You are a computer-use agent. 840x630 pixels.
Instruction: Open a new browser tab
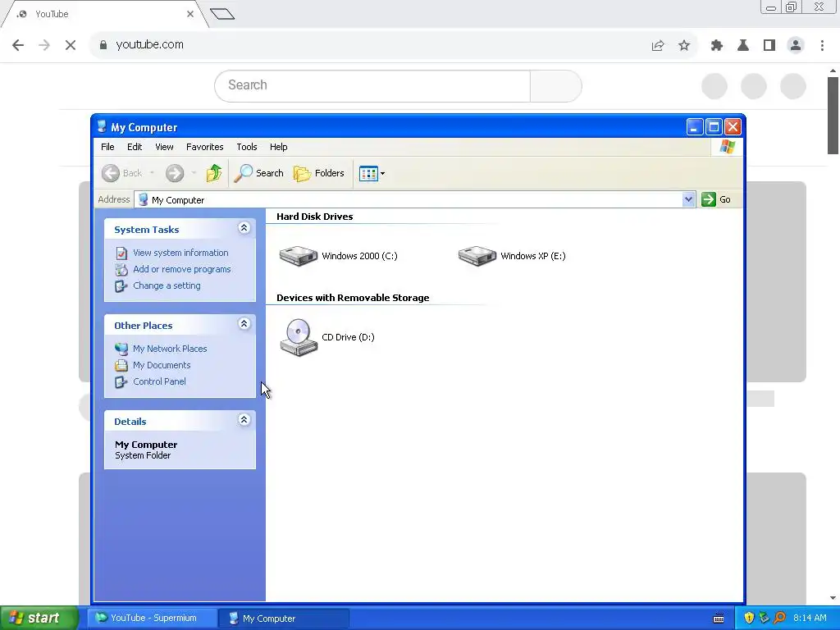click(x=222, y=14)
